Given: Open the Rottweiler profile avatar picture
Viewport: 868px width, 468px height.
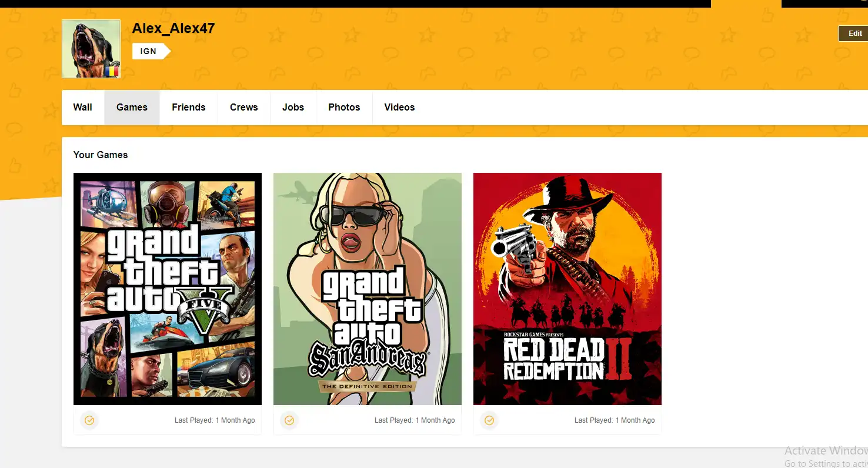Looking at the screenshot, I should [x=91, y=48].
